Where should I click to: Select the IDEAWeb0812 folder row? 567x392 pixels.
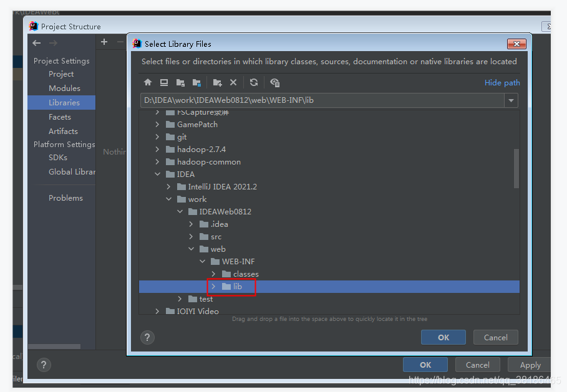pyautogui.click(x=329, y=212)
